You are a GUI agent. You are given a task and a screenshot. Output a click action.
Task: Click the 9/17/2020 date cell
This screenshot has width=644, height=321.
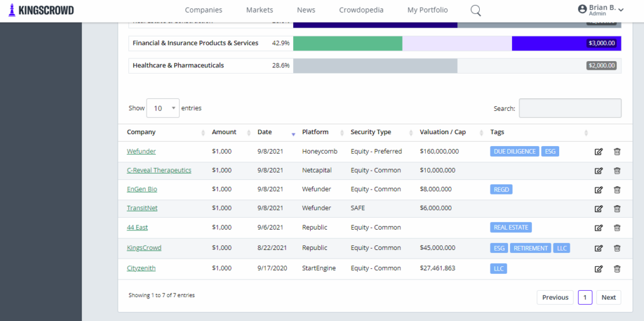pyautogui.click(x=272, y=268)
